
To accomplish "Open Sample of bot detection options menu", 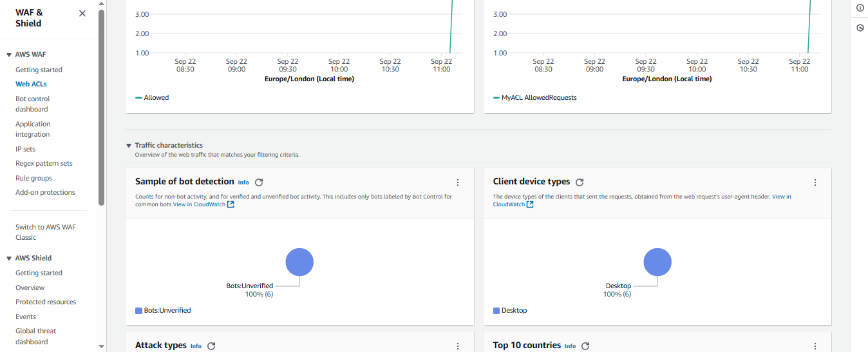I will [458, 182].
